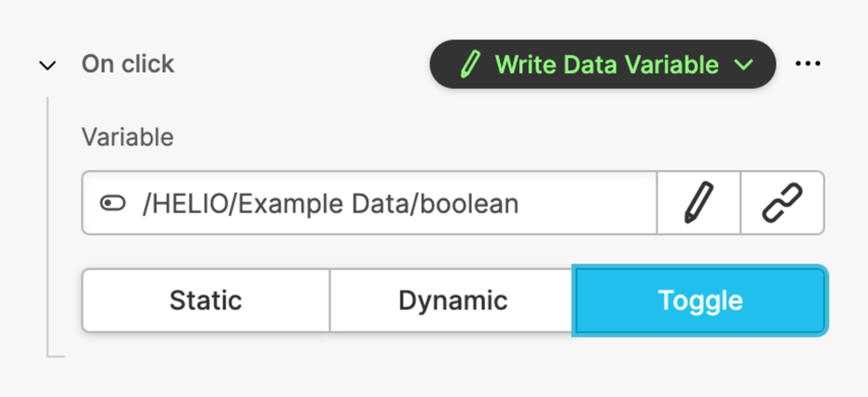The width and height of the screenshot is (868, 397).
Task: Click the HELIO segment of variable path
Action: tap(189, 204)
